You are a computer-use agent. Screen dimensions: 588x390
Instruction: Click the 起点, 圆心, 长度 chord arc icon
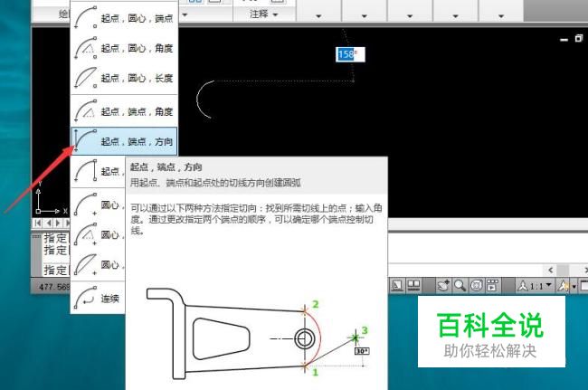coord(86,78)
